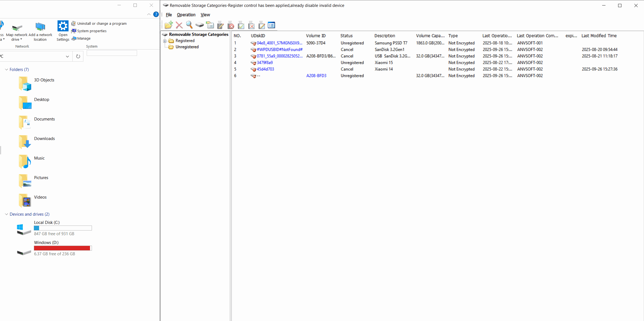644x321 pixels.
Task: Click the Windows (D:) red usage bar
Action: pyautogui.click(x=62, y=248)
